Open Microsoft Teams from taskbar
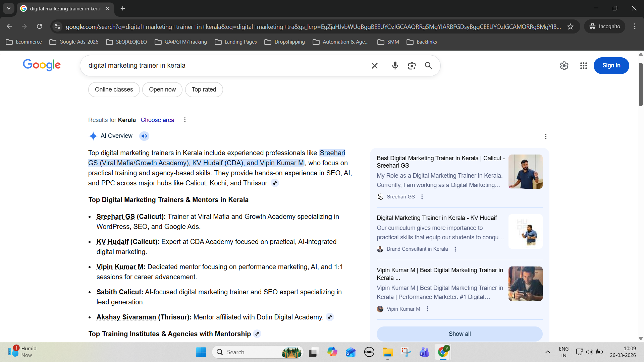644x362 pixels. click(x=424, y=352)
